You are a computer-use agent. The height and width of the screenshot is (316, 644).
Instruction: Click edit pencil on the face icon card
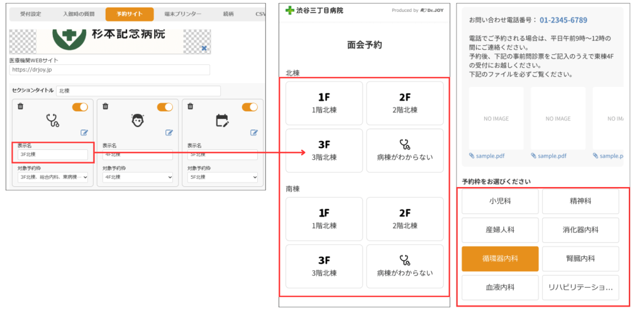pyautogui.click(x=169, y=132)
